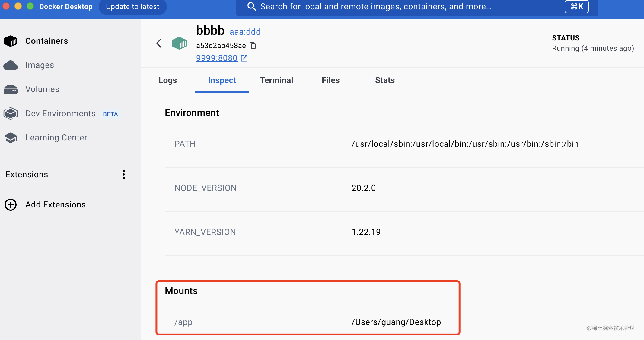Open Images via the cloud icon

[x=11, y=65]
